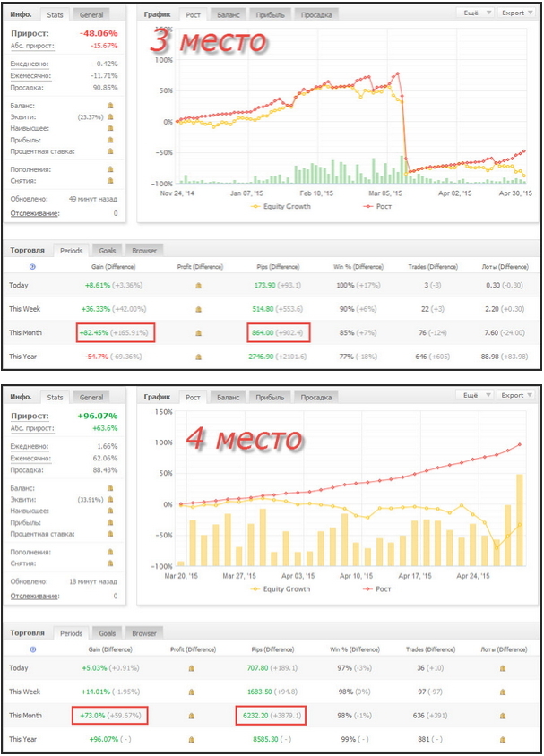Click the Наивысшее lock icon in the upper widget
544x756 pixels.
[x=110, y=128]
